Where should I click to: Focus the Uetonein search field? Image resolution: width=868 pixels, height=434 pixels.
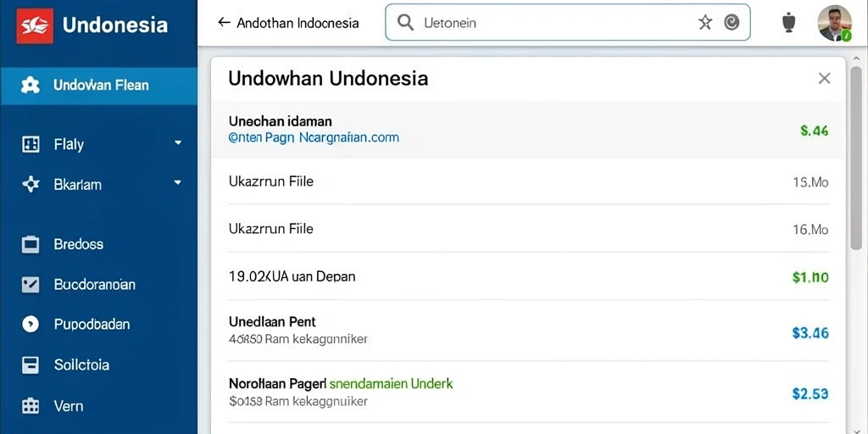[568, 23]
